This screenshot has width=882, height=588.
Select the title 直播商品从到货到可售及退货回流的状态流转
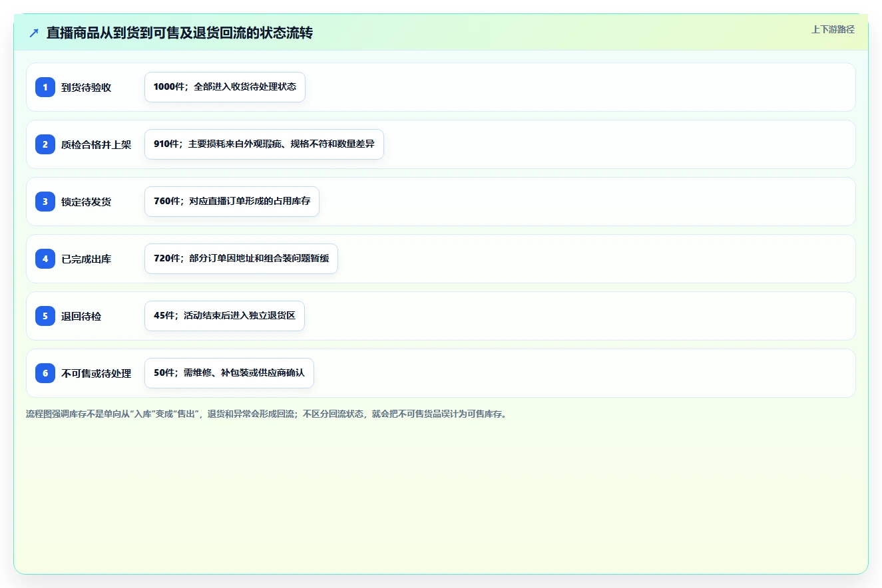[180, 33]
